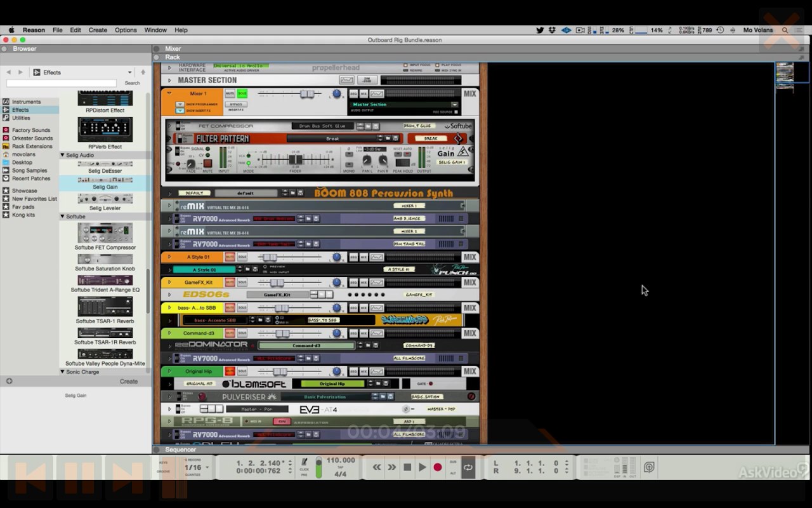Image resolution: width=812 pixels, height=508 pixels.
Task: Unmute the Original Hip channel
Action: tap(230, 371)
